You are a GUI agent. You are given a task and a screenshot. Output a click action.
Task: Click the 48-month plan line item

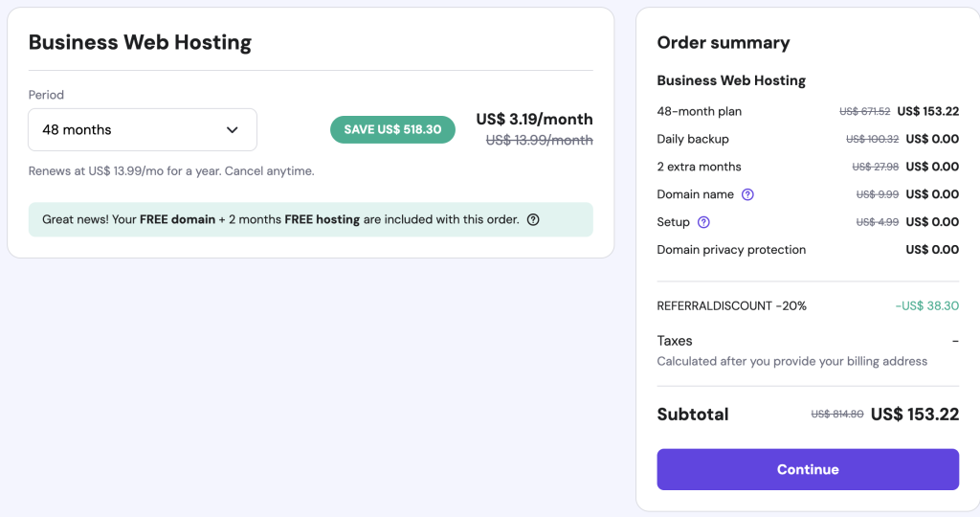pos(700,111)
